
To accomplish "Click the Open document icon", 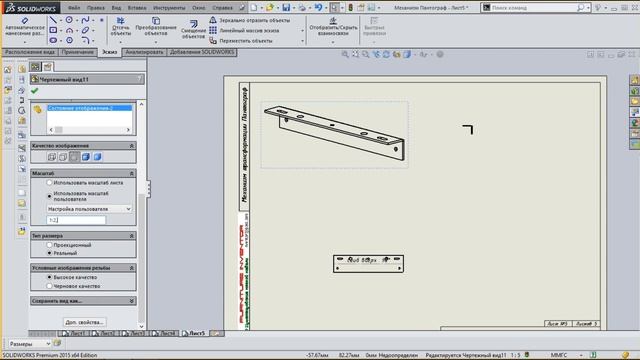I will 269,7.
